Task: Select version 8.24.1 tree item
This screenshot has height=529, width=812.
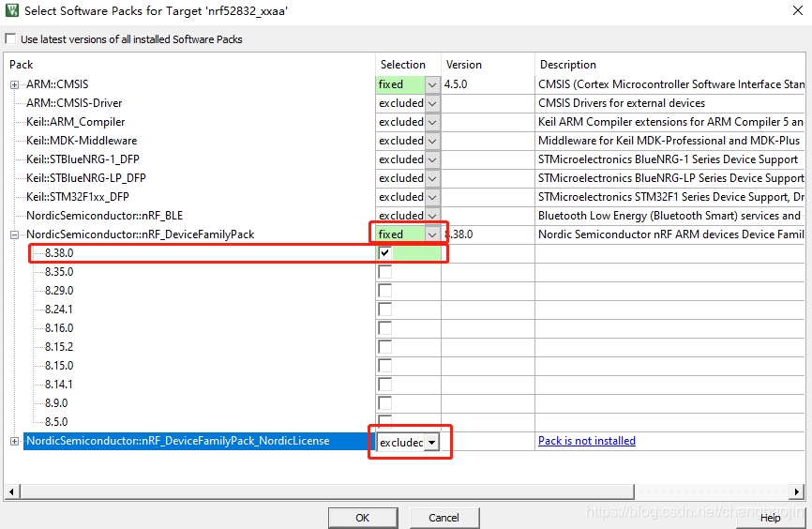Action: click(58, 310)
